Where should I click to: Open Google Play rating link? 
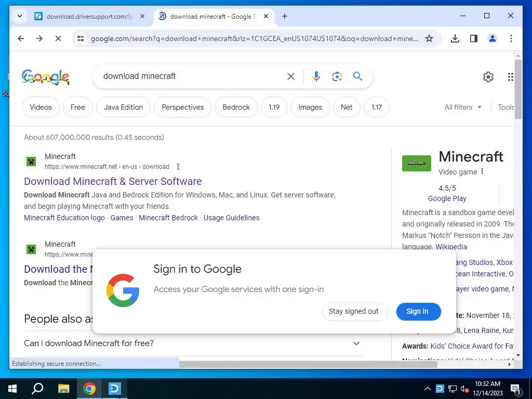click(447, 198)
